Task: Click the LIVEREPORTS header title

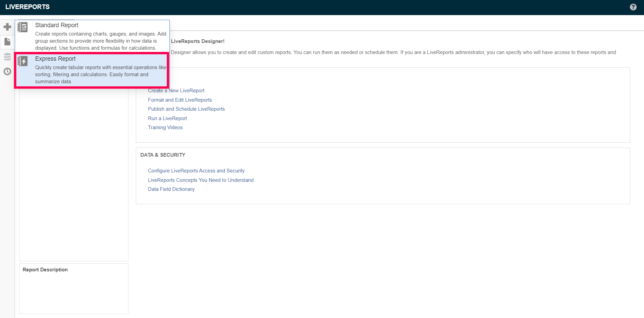Action: point(28,7)
